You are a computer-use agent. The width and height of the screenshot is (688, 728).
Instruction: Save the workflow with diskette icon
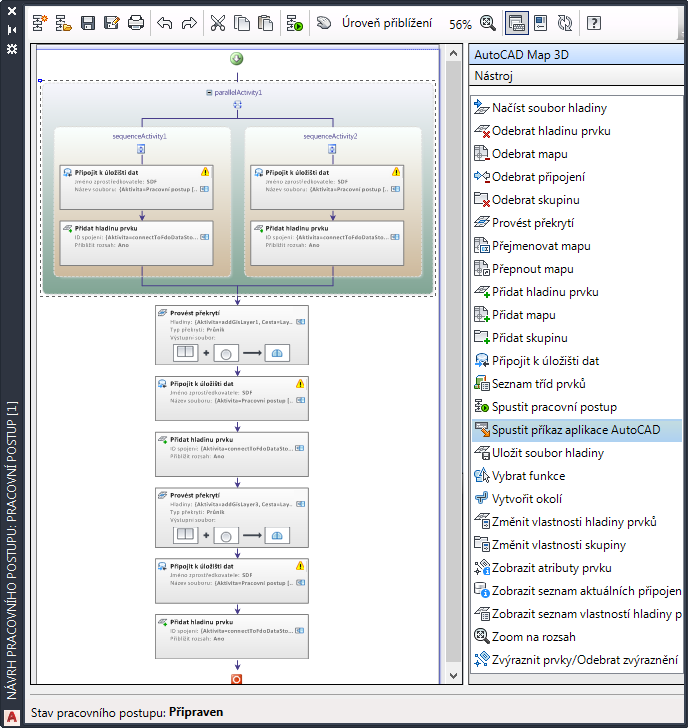tap(88, 23)
